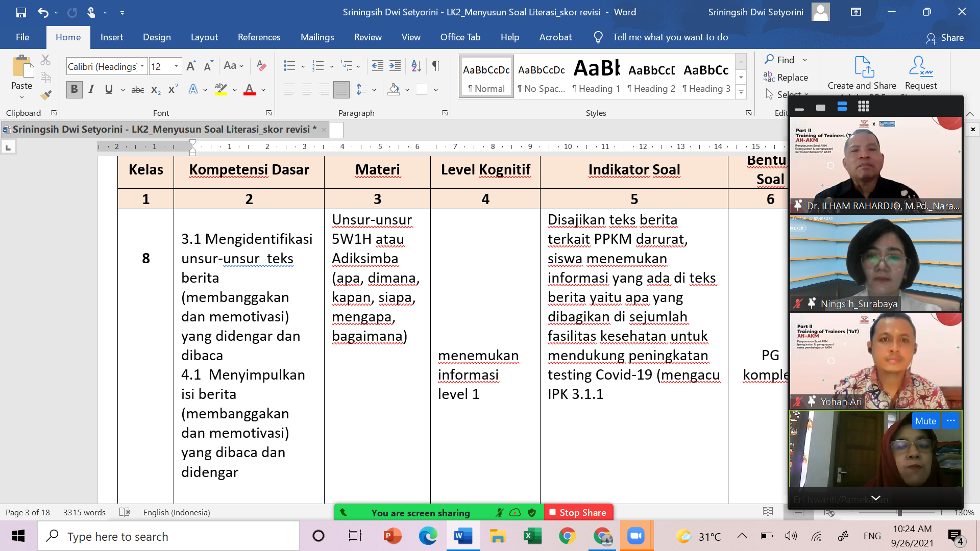The image size is (980, 551).
Task: Undo the last action
Action: [43, 12]
